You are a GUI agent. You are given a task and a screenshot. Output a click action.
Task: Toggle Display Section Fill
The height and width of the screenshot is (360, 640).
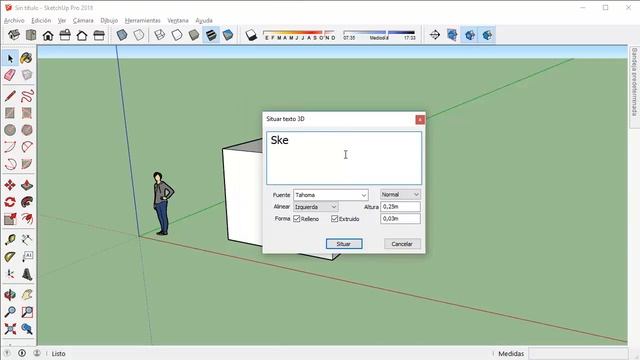(487, 35)
